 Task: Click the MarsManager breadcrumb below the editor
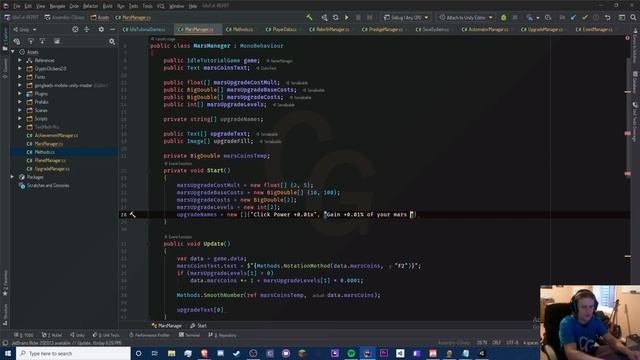[x=167, y=326]
